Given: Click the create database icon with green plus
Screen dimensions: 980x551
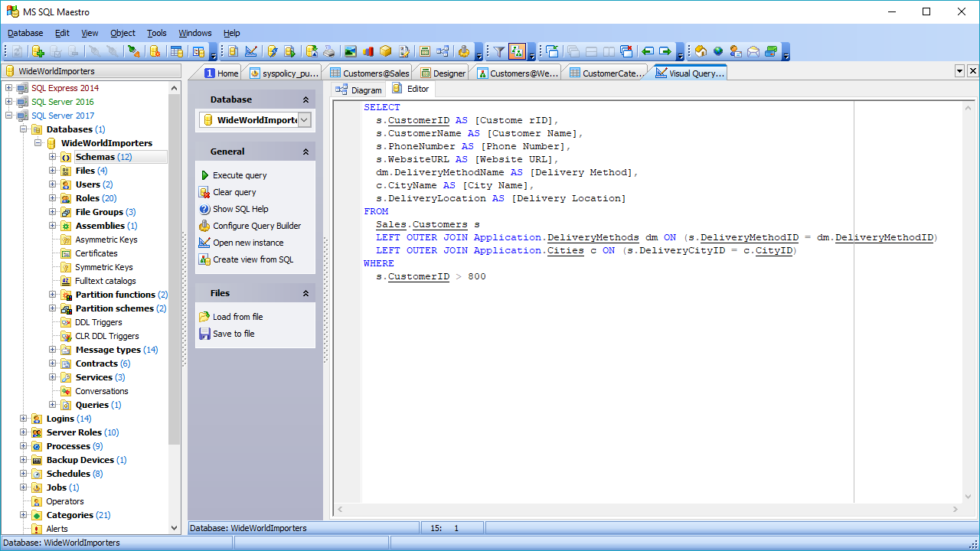Looking at the screenshot, I should pyautogui.click(x=37, y=51).
